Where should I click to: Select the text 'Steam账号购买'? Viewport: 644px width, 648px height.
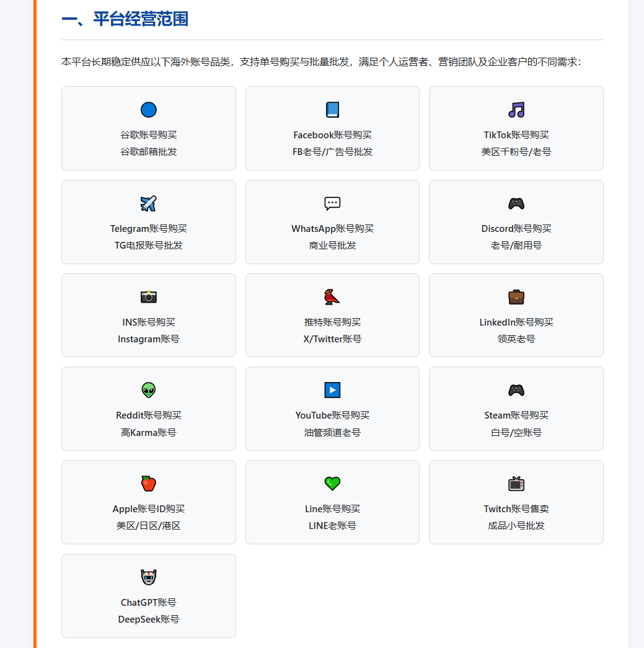click(x=516, y=415)
